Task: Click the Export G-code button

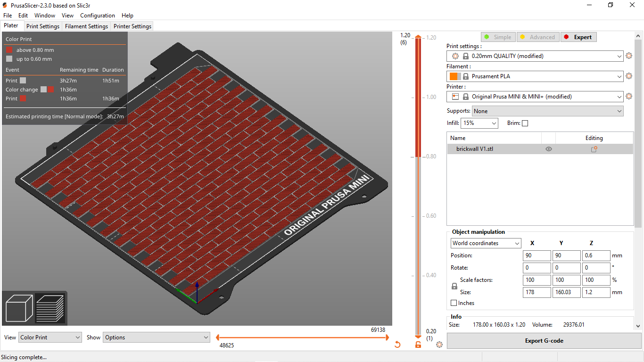Action: point(544,341)
